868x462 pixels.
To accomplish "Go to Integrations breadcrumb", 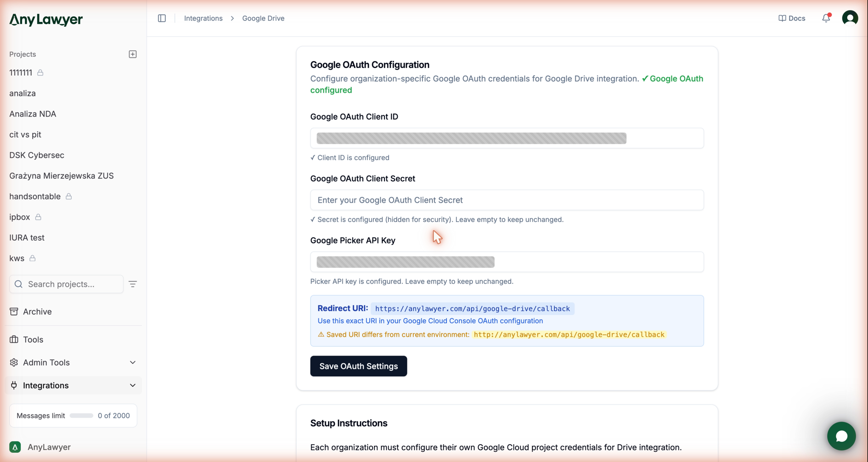I will (203, 18).
